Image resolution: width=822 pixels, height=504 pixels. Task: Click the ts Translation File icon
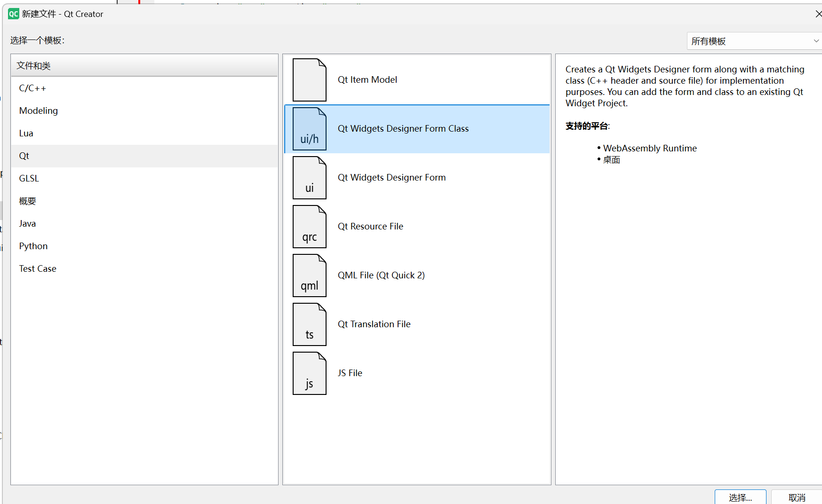309,324
